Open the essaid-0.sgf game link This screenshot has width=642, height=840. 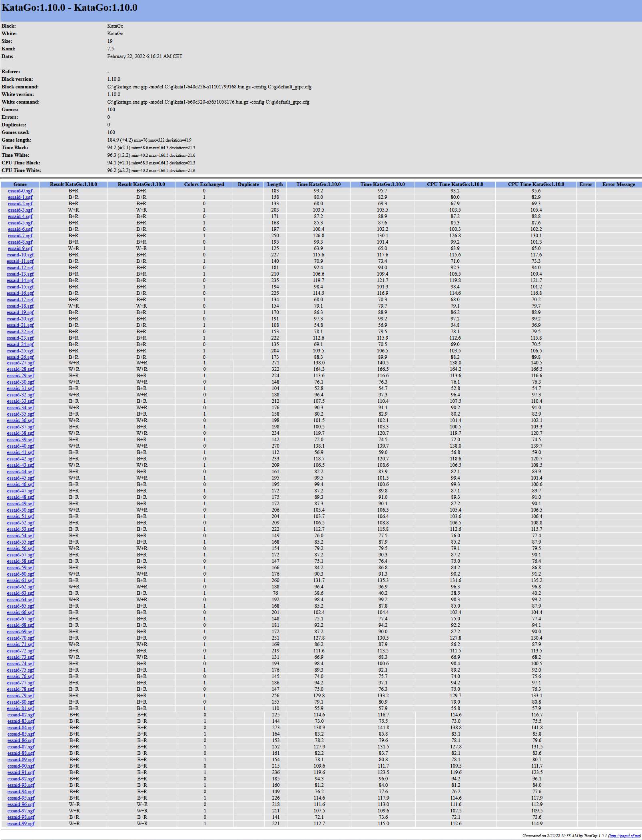tap(20, 191)
